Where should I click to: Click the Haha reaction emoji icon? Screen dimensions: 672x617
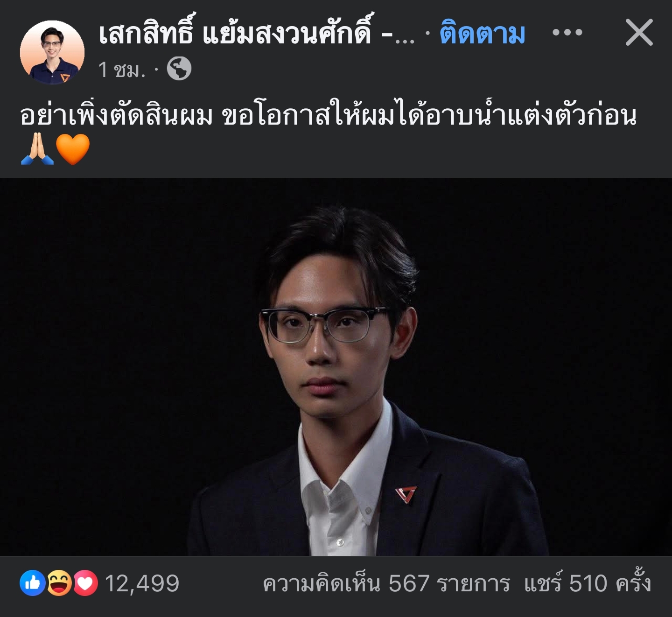pos(59,583)
